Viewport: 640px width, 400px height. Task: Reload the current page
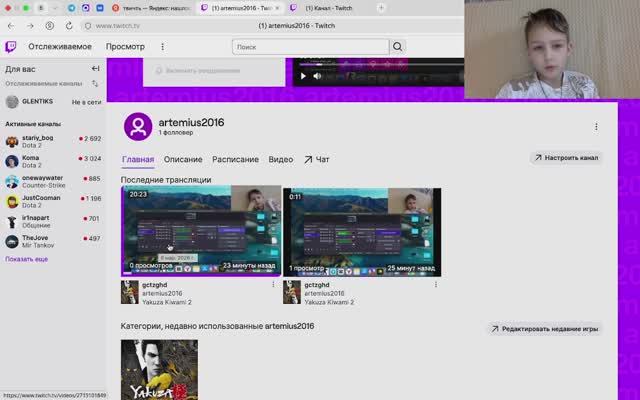[69, 26]
